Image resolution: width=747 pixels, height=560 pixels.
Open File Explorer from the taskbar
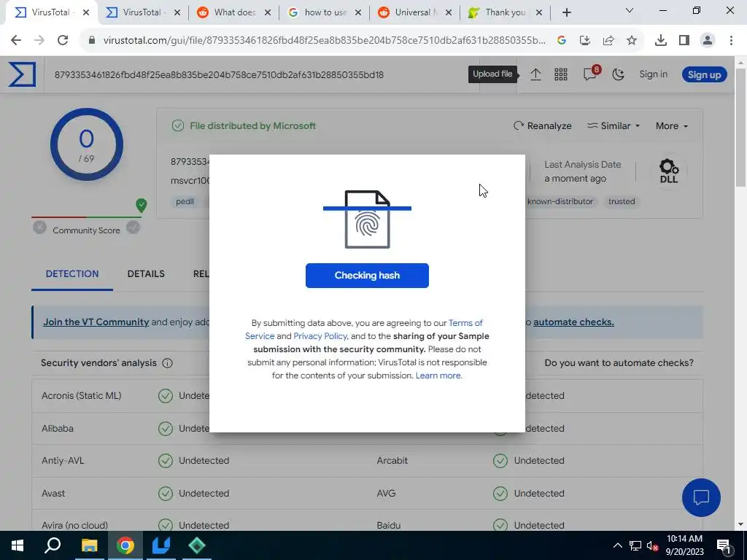click(x=89, y=545)
